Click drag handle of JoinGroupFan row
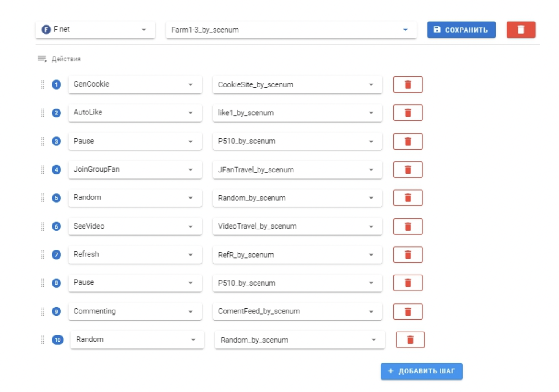Viewport: 559px width, 392px height. click(42, 169)
